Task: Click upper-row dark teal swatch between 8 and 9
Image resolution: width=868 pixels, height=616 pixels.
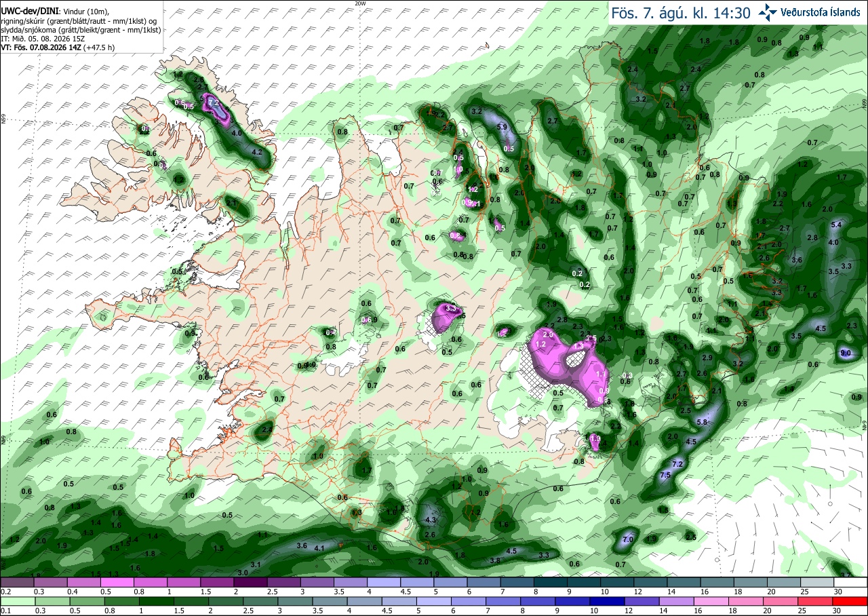Action: click(x=551, y=582)
